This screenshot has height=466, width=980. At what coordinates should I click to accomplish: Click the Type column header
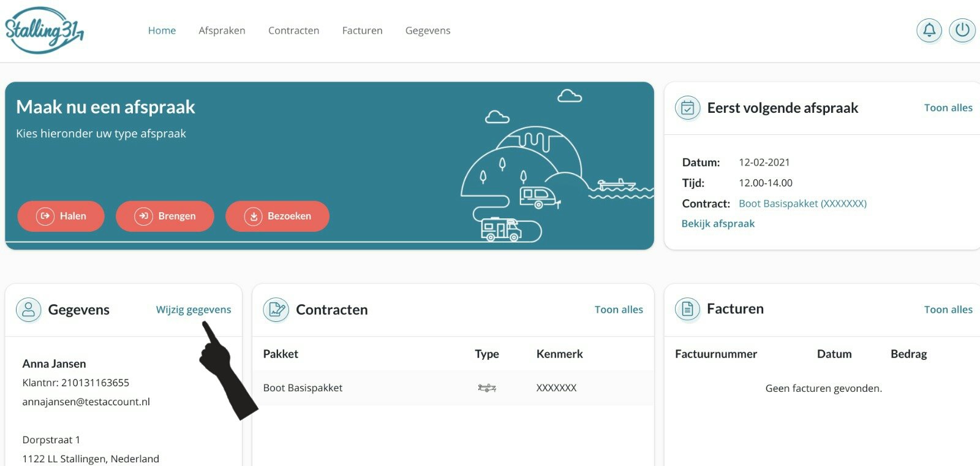487,354
